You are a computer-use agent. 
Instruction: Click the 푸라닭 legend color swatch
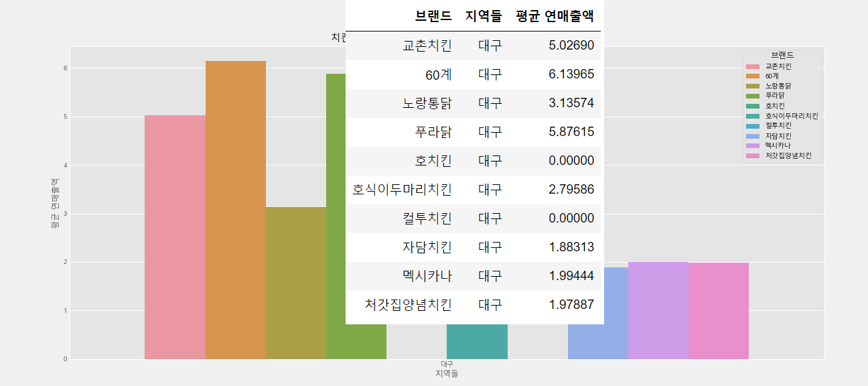[753, 96]
